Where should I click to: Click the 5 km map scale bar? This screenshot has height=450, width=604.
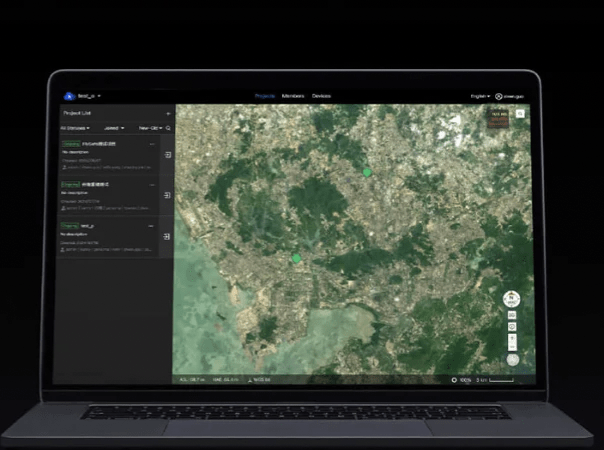495,380
